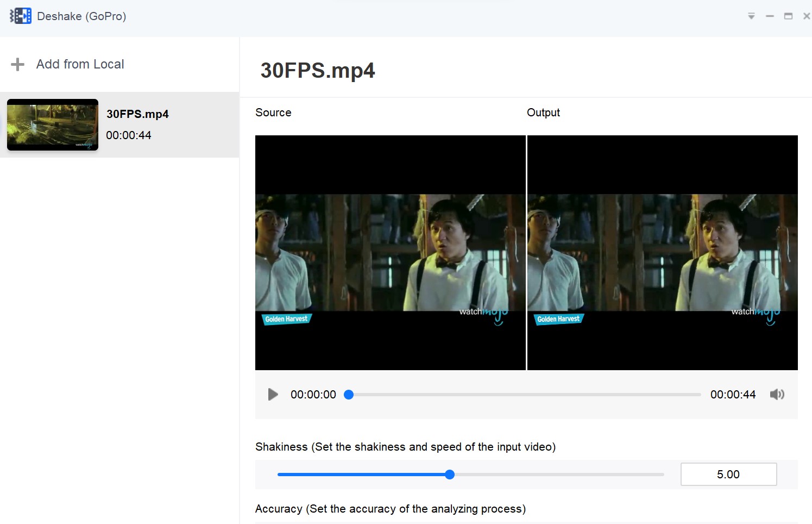Click the current time 00:00:00 display
Image resolution: width=812 pixels, height=524 pixels.
tap(313, 395)
